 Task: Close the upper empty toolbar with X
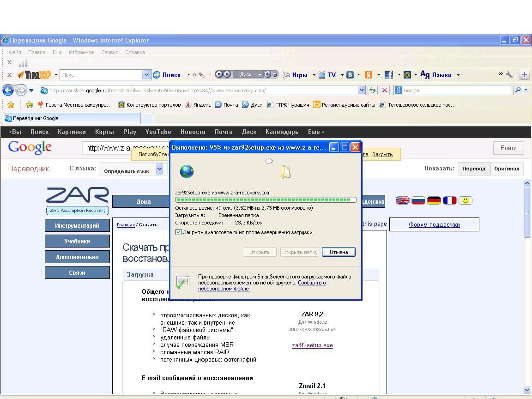click(10, 62)
